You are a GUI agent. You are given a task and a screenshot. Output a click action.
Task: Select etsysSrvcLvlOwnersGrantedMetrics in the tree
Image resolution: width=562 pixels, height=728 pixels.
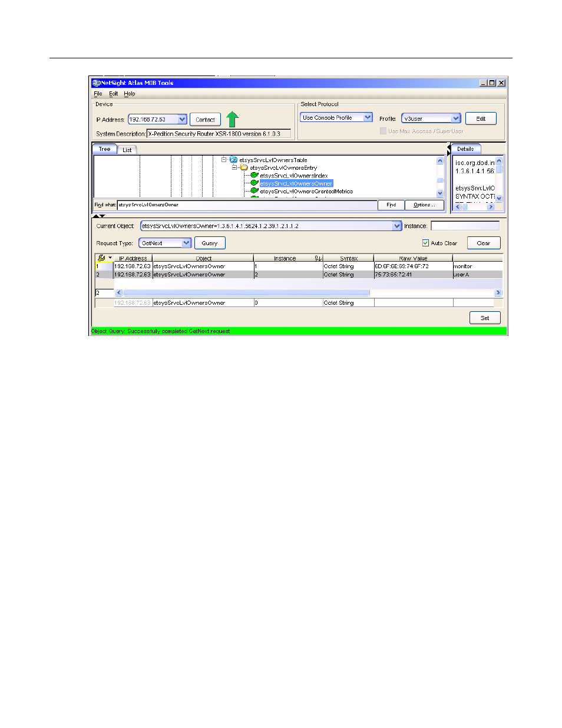(306, 191)
